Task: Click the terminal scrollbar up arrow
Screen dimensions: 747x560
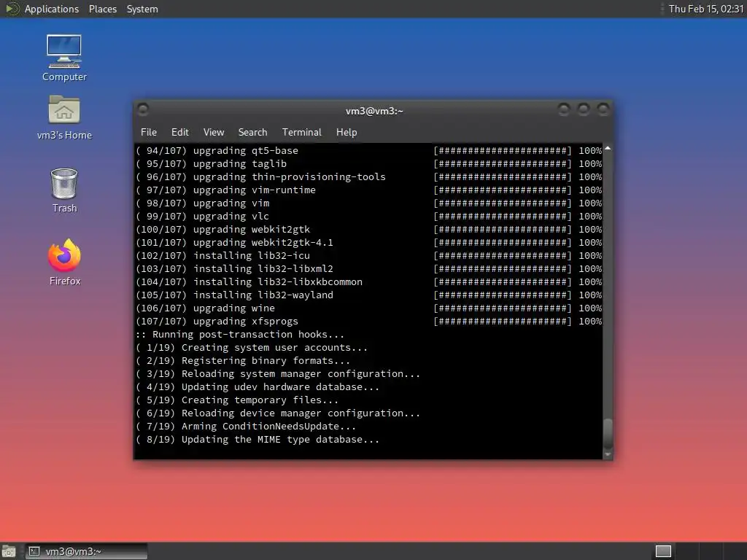Action: [608, 148]
